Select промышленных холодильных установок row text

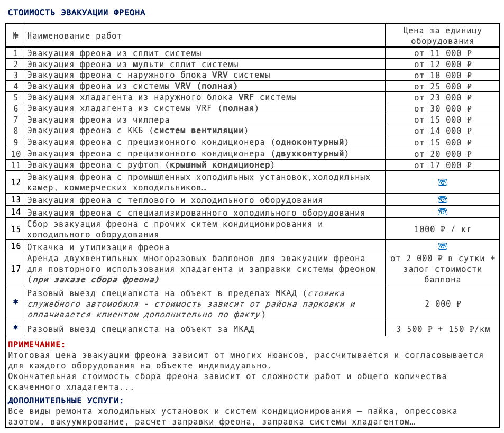pyautogui.click(x=199, y=182)
